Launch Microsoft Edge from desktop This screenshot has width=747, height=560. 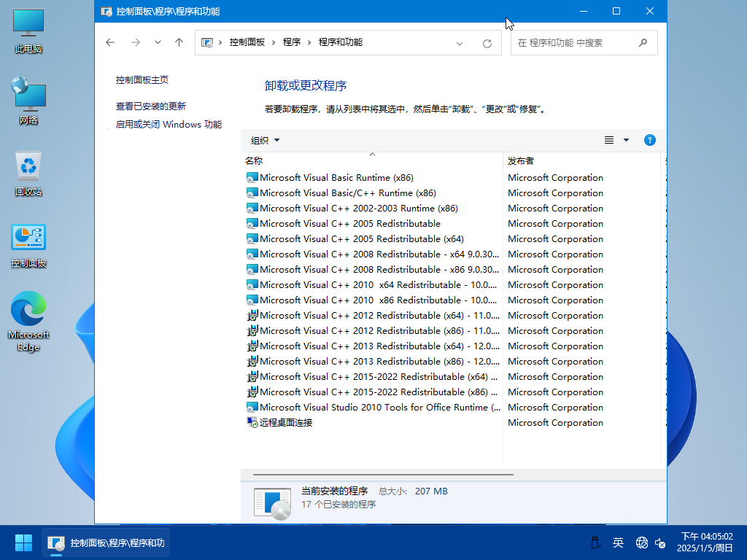click(x=28, y=321)
